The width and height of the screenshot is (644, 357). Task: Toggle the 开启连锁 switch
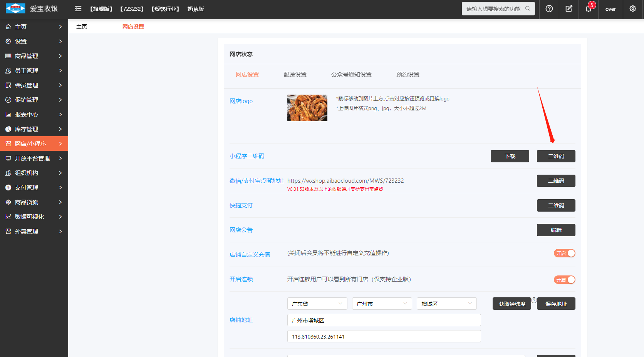(x=564, y=280)
